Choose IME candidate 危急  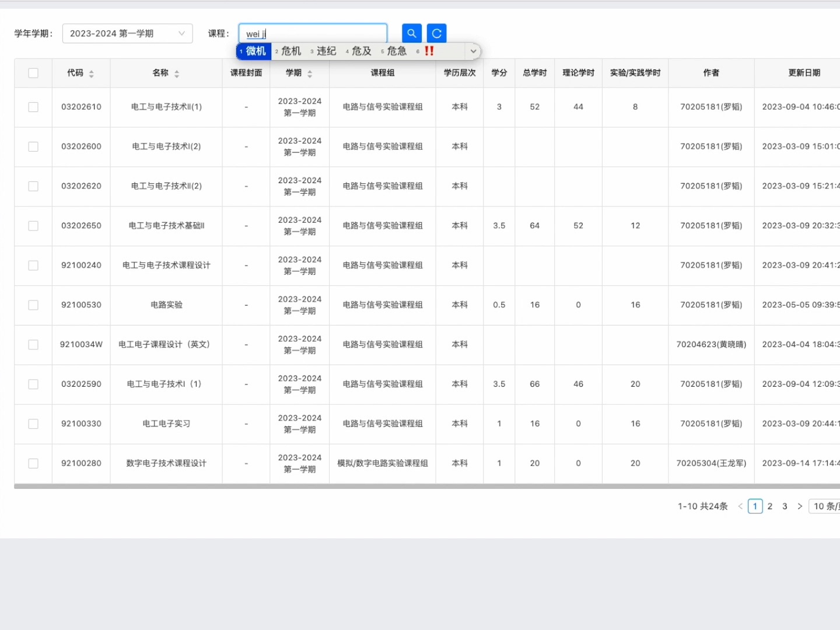394,51
